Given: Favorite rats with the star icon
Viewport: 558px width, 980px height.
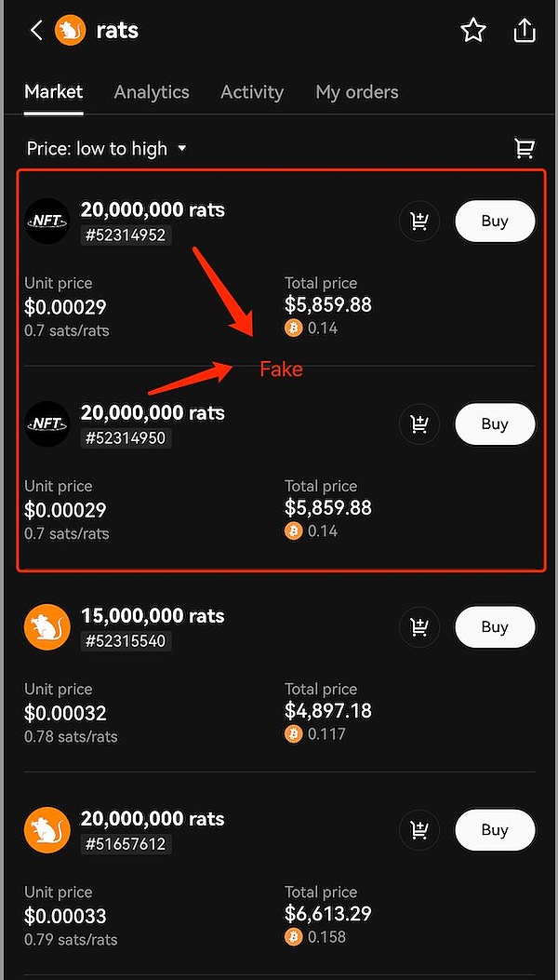Looking at the screenshot, I should pos(473,31).
